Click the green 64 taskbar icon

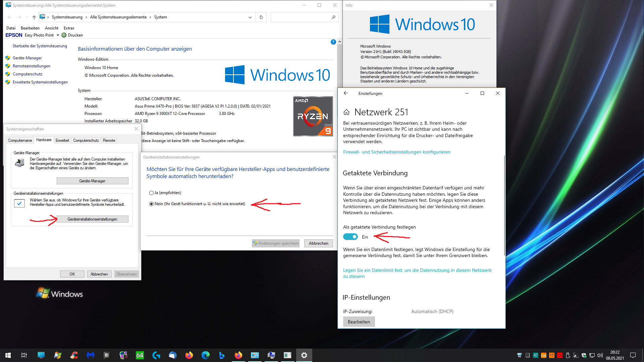click(x=140, y=355)
